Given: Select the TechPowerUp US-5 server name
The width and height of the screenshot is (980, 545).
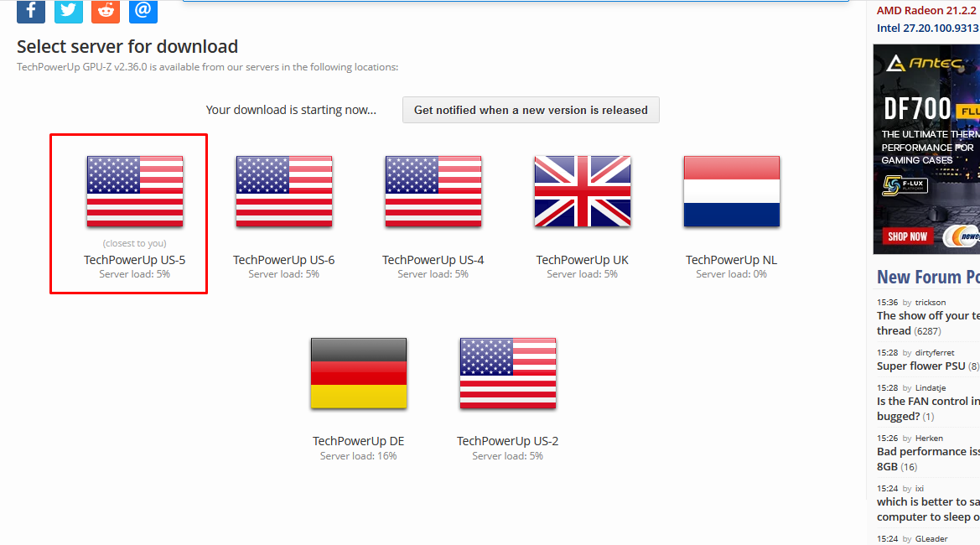Looking at the screenshot, I should click(x=135, y=260).
